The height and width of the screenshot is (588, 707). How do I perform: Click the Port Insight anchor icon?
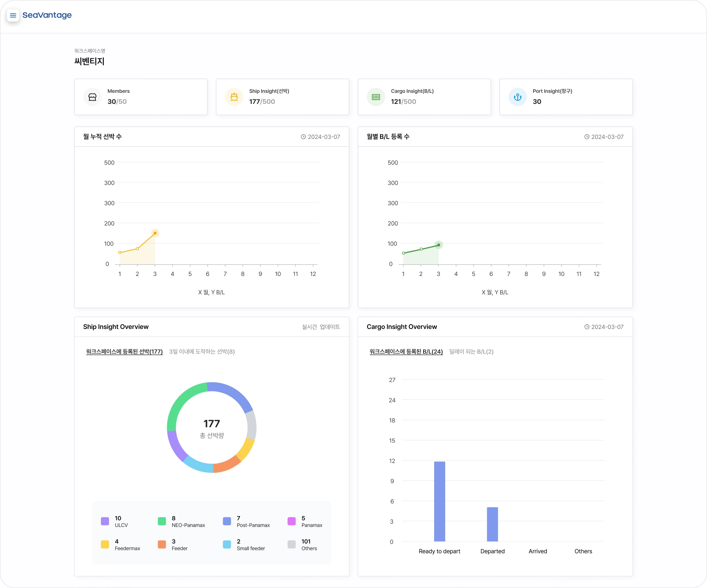click(x=518, y=97)
